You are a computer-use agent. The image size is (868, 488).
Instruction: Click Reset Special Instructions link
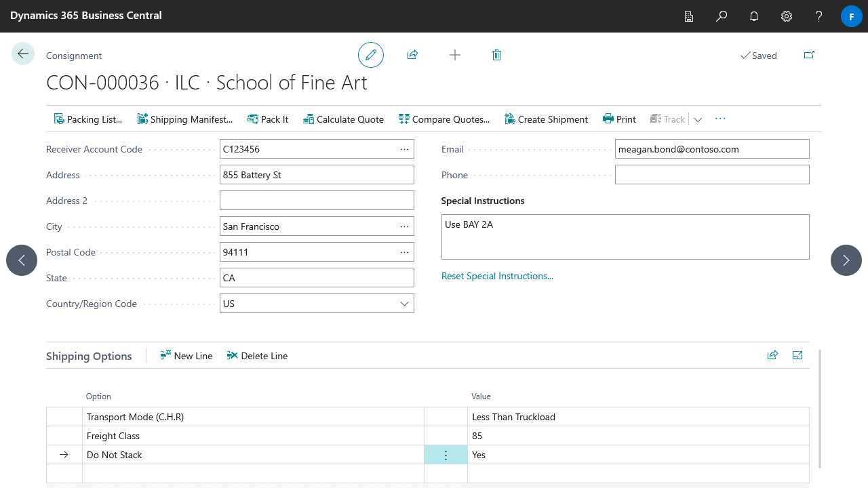(x=497, y=276)
